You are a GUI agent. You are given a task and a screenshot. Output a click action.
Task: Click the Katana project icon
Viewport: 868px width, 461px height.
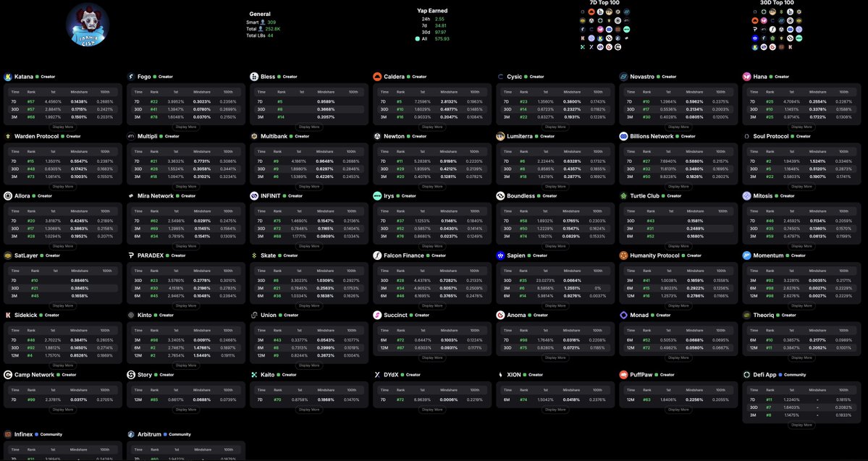(8, 77)
